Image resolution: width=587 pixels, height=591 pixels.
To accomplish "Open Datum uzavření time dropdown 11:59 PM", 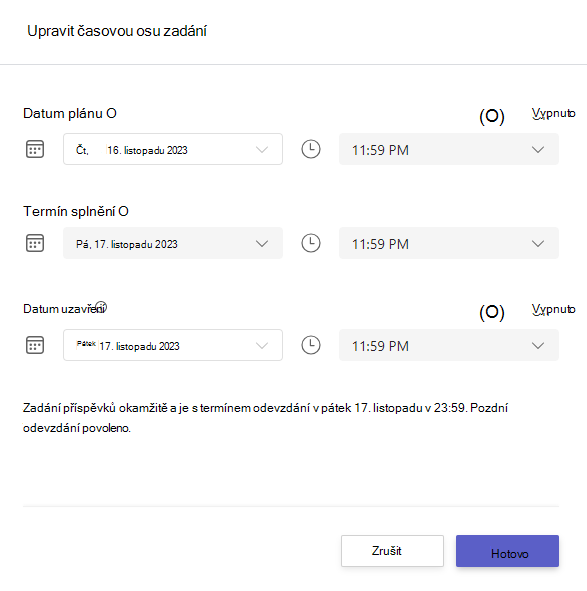I will pos(449,345).
